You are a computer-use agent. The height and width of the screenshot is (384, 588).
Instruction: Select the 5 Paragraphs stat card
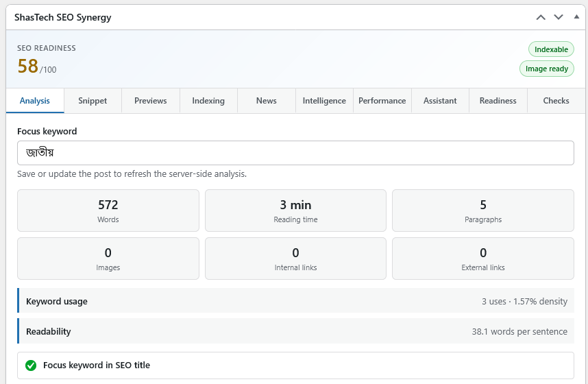pos(483,211)
